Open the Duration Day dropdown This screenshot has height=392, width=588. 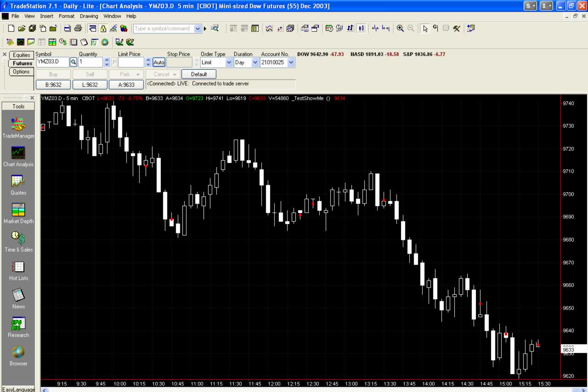click(x=255, y=62)
